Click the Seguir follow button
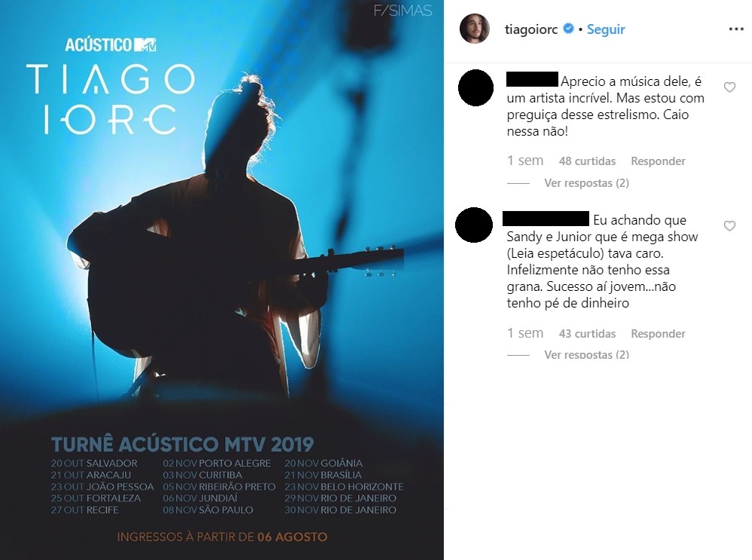Image resolution: width=752 pixels, height=560 pixels. (606, 29)
